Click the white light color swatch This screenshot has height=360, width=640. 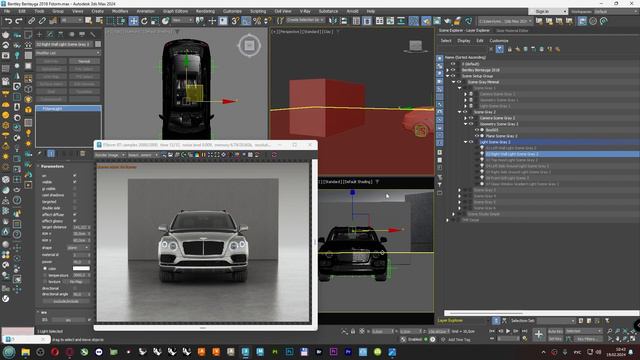tap(81, 268)
